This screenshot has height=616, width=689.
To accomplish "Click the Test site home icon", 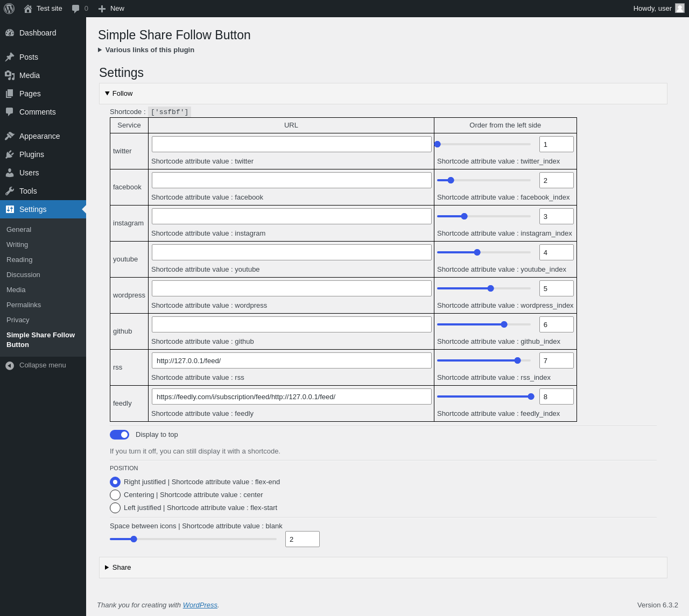I will pyautogui.click(x=28, y=9).
